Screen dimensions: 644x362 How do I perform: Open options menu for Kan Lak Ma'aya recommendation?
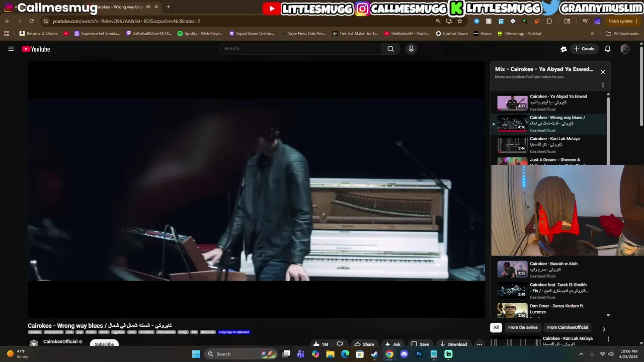pos(609,339)
